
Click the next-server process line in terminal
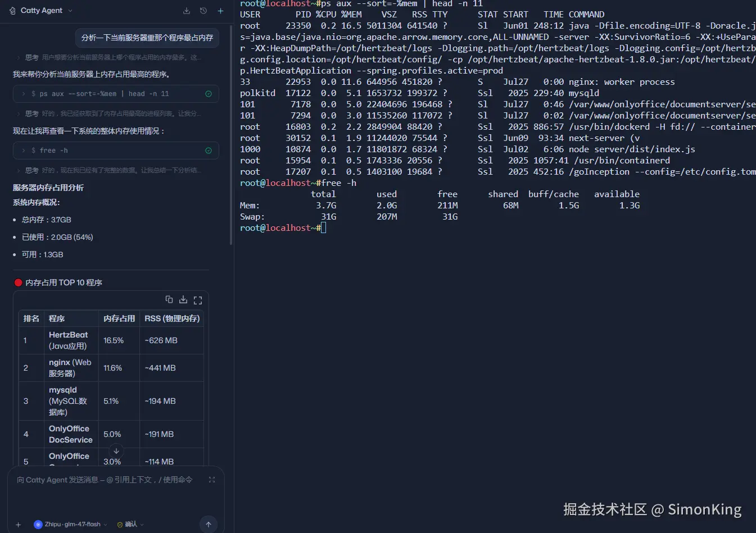click(440, 138)
